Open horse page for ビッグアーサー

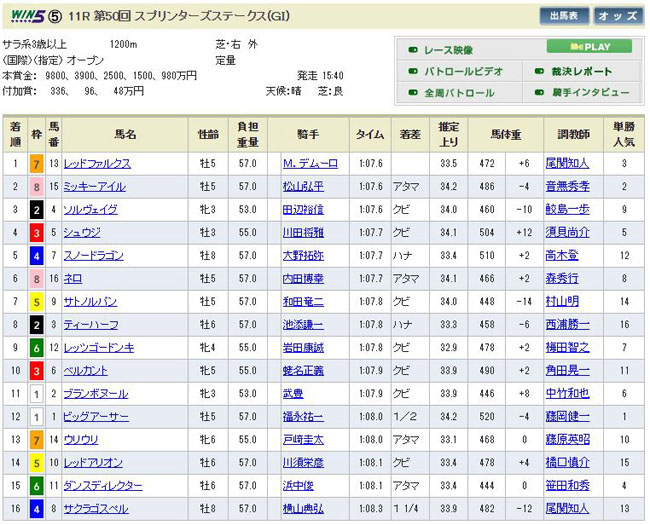[x=95, y=417]
